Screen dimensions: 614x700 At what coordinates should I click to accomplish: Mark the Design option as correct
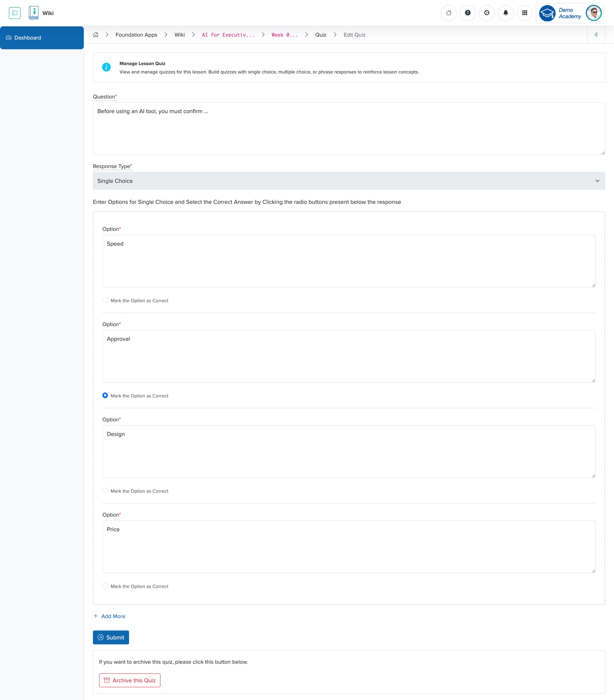105,490
